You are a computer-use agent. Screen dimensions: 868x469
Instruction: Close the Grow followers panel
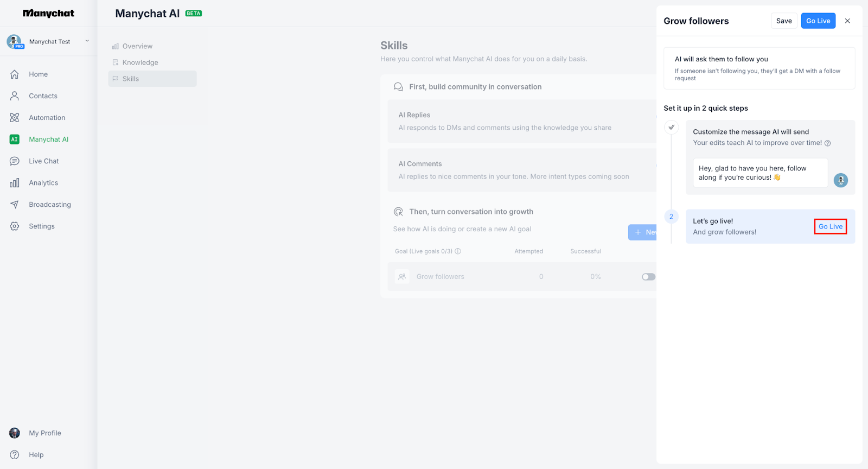847,21
